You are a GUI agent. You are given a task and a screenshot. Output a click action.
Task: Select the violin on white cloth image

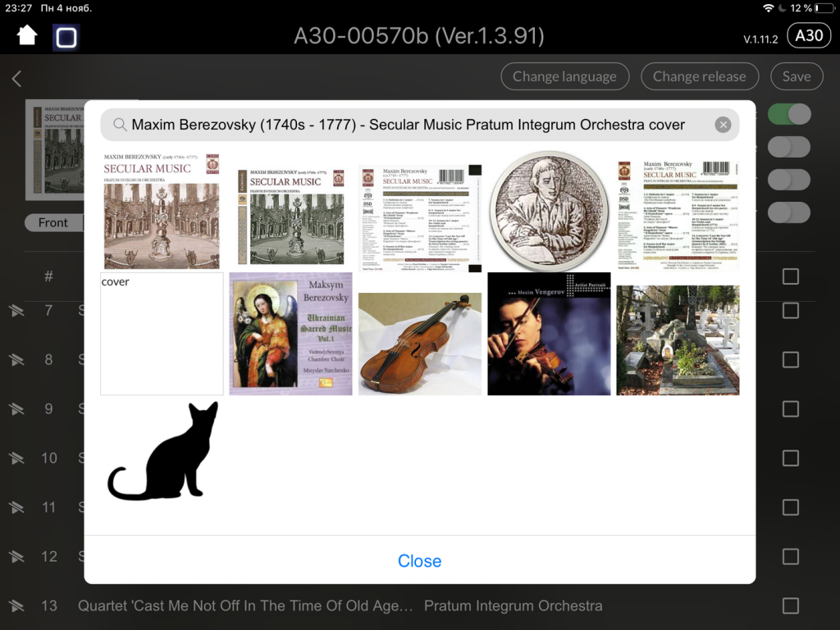tap(420, 344)
